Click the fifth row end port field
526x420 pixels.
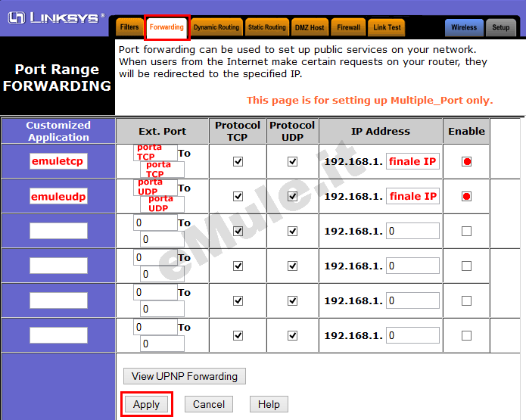[162, 309]
